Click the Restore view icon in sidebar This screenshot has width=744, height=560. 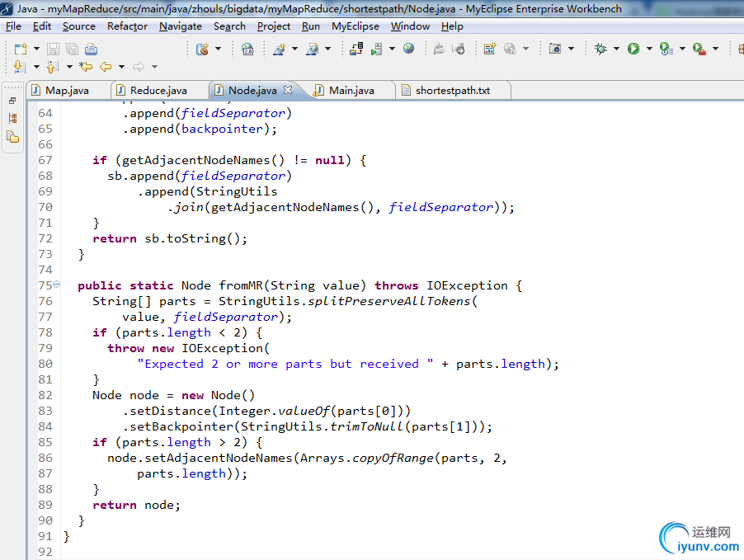pos(12,101)
